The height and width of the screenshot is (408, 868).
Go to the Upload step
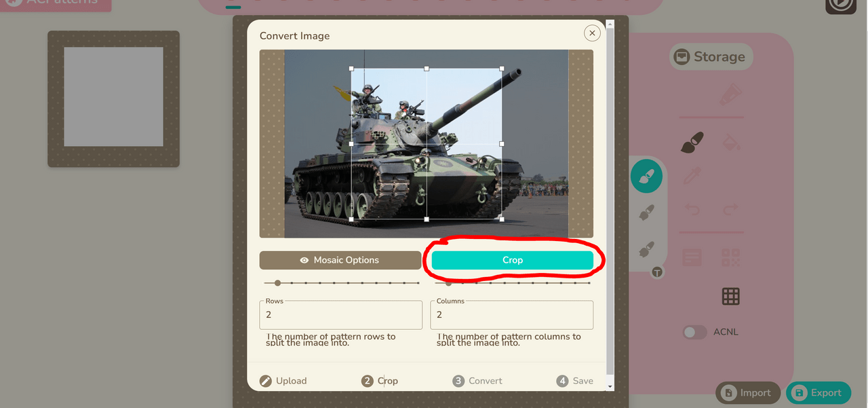283,381
